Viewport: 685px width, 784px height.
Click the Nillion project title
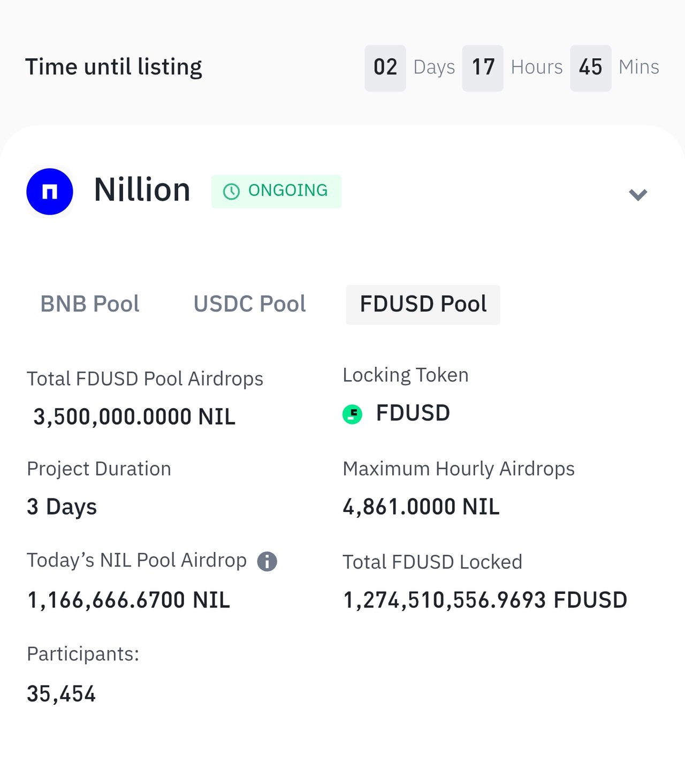coord(142,190)
